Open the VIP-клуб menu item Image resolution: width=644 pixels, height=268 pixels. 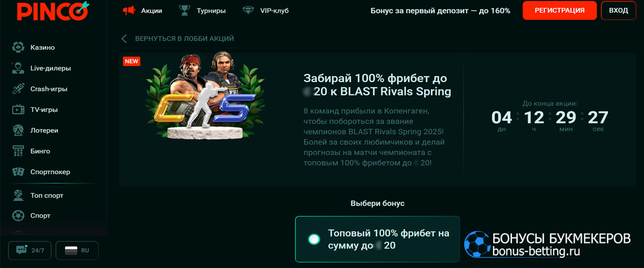266,10
